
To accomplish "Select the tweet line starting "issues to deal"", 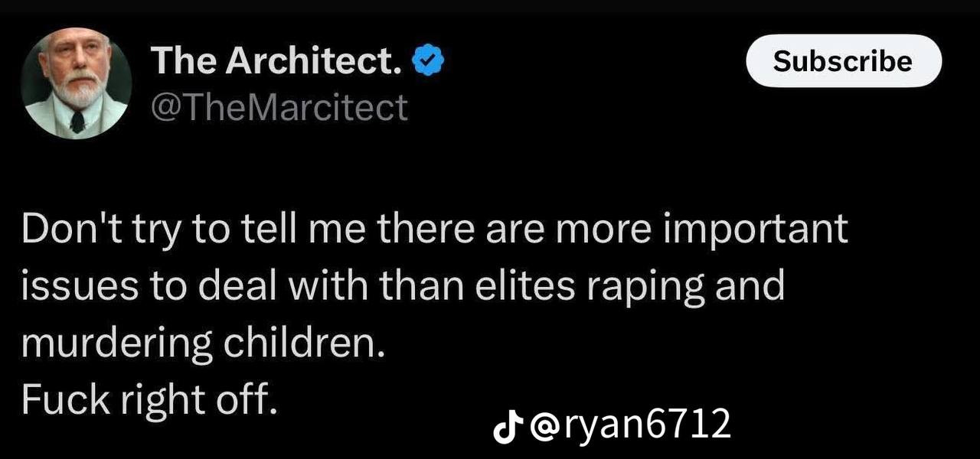I will pos(403,285).
